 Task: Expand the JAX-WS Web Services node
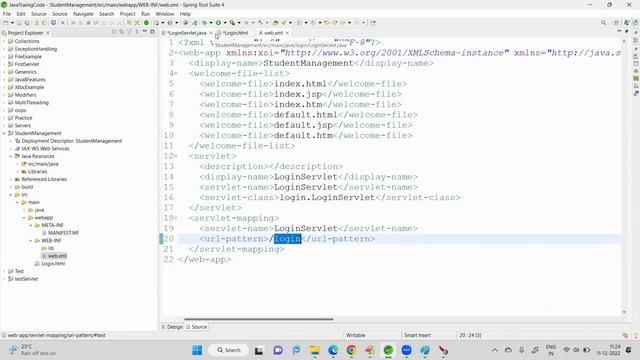pyautogui.click(x=11, y=149)
